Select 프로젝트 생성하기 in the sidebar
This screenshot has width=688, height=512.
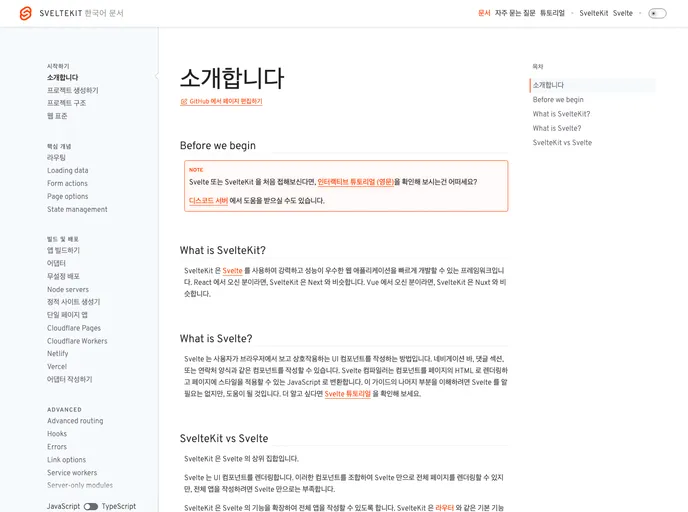(73, 90)
